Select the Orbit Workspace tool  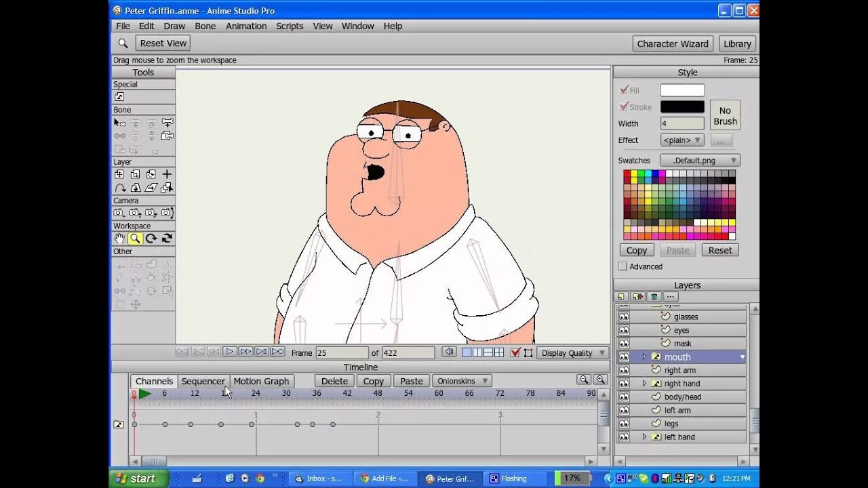(167, 239)
